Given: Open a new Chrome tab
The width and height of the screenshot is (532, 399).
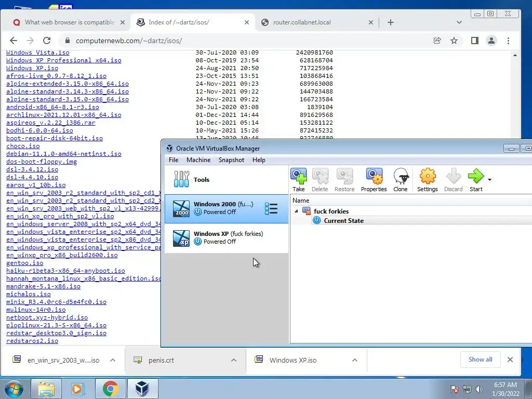Looking at the screenshot, I should 391,22.
